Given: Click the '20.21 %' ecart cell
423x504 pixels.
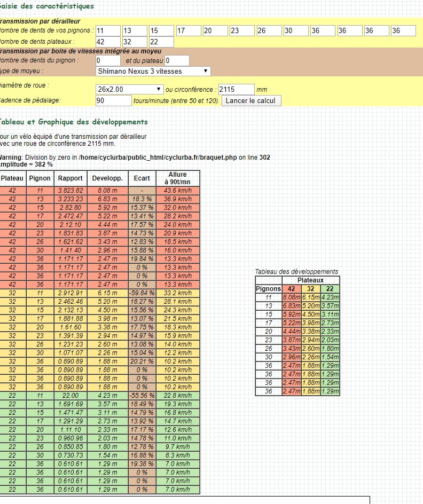Looking at the screenshot, I should (142, 361).
